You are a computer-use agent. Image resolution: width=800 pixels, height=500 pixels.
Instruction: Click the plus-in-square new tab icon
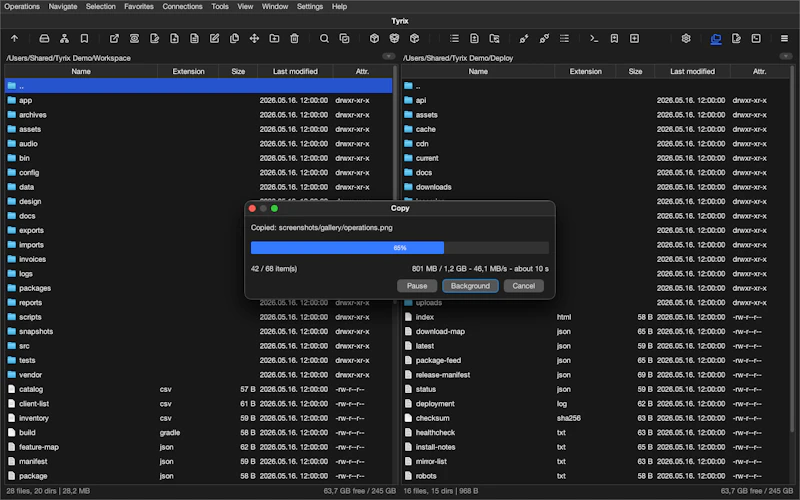click(x=634, y=38)
